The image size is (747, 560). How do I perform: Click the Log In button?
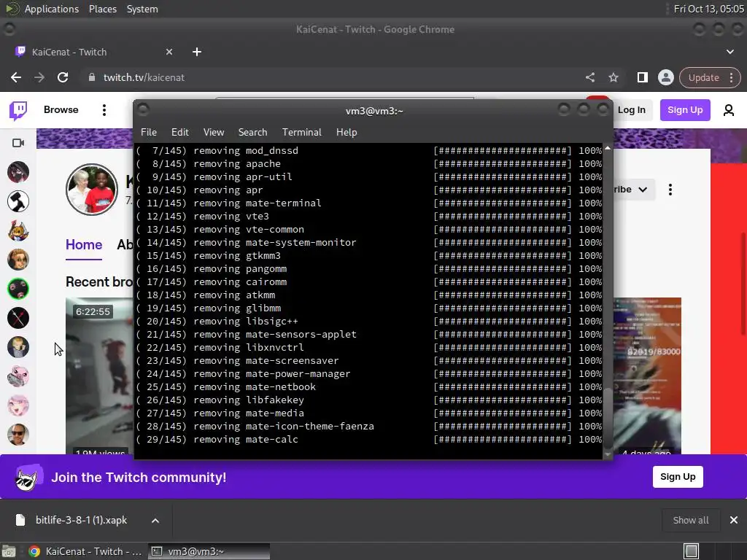click(632, 110)
